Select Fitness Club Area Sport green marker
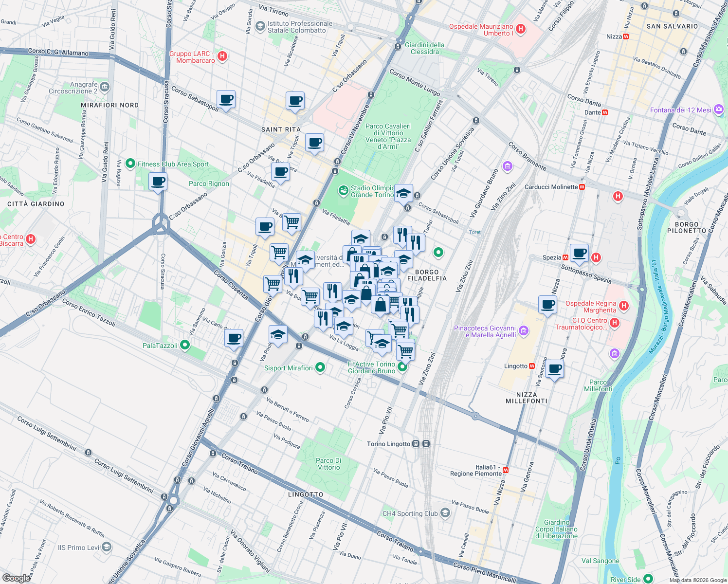The image size is (728, 584). (130, 164)
